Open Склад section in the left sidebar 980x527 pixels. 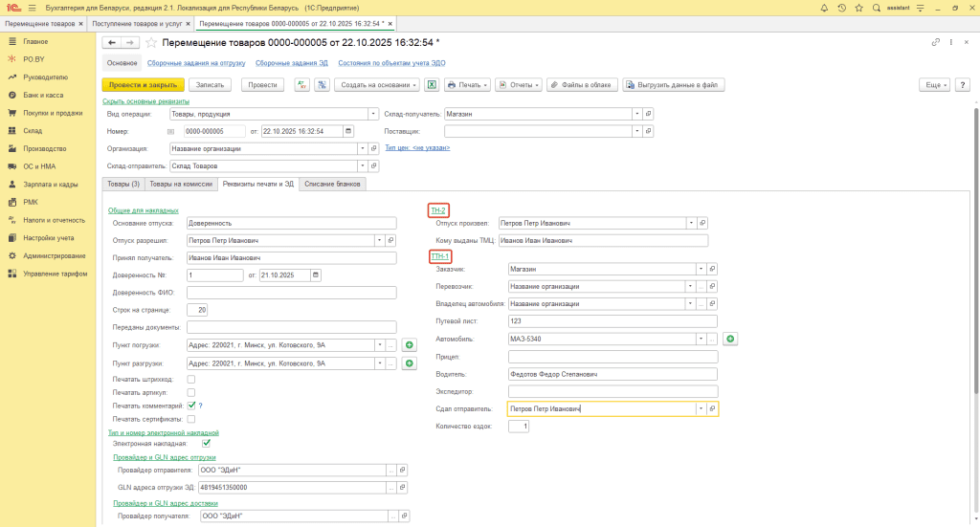point(33,131)
